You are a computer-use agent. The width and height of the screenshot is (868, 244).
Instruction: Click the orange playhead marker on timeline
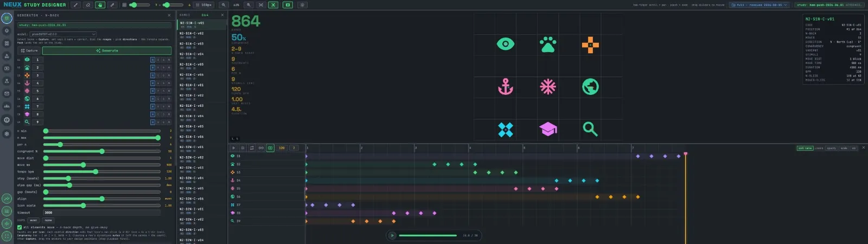point(686,154)
